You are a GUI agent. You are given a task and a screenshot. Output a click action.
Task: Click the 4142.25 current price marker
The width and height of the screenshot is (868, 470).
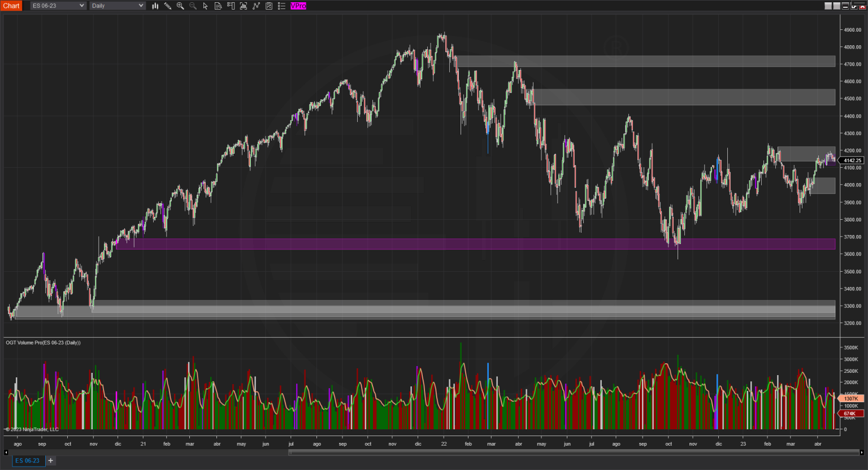[852, 160]
